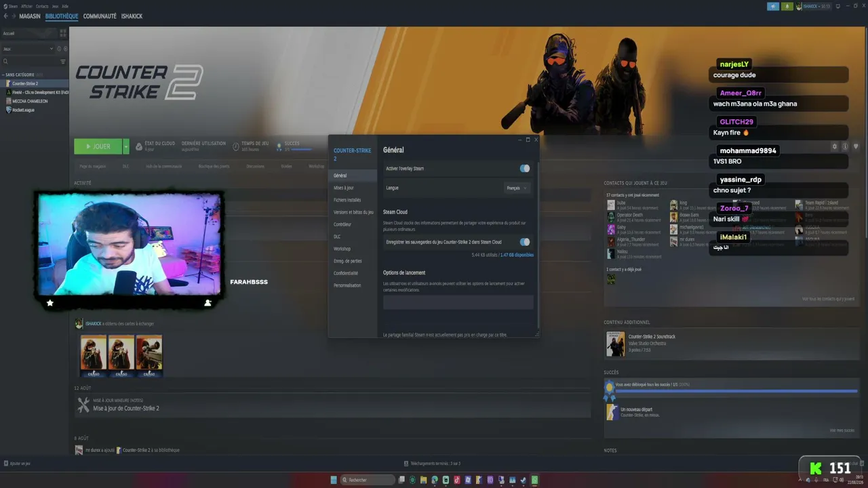Image resolution: width=868 pixels, height=488 pixels.
Task: Select Counter-Strike 2 in the library list
Action: (34, 83)
